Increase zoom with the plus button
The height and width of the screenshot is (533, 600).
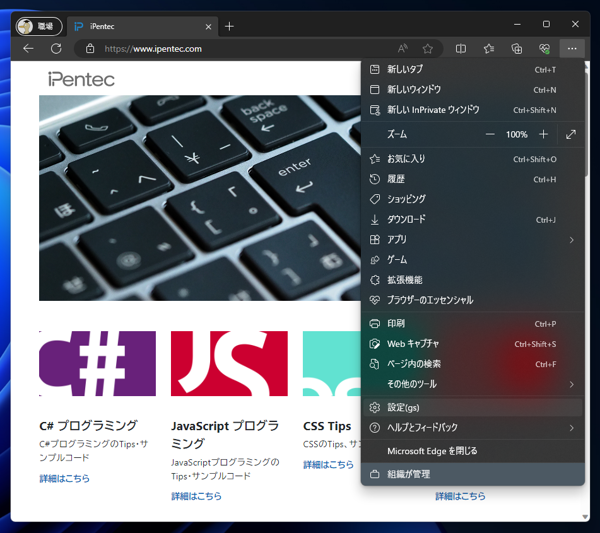click(x=543, y=134)
